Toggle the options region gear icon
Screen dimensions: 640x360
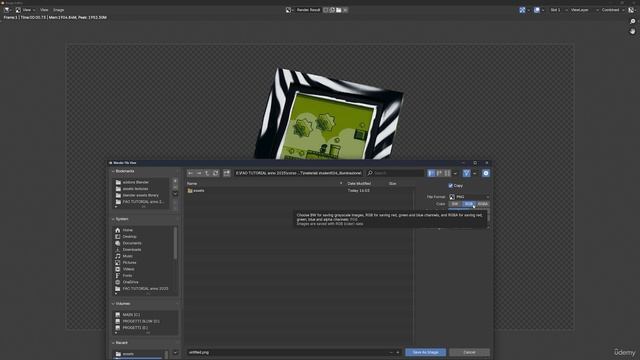pyautogui.click(x=486, y=173)
